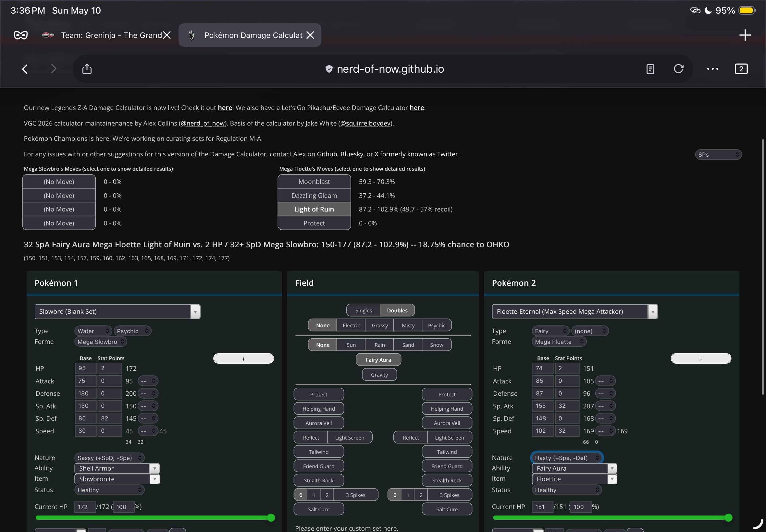Toggle Pokémon 1 side Tailwind
The width and height of the screenshot is (766, 532).
coord(318,452)
